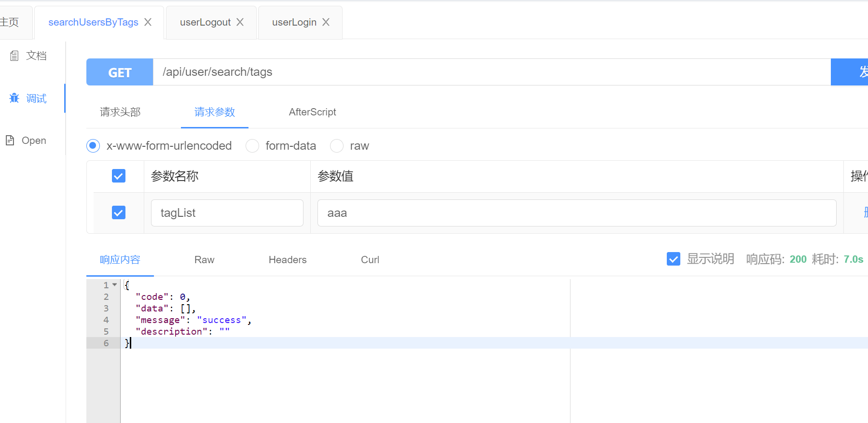Show the Raw response tab
868x423 pixels.
pos(205,260)
